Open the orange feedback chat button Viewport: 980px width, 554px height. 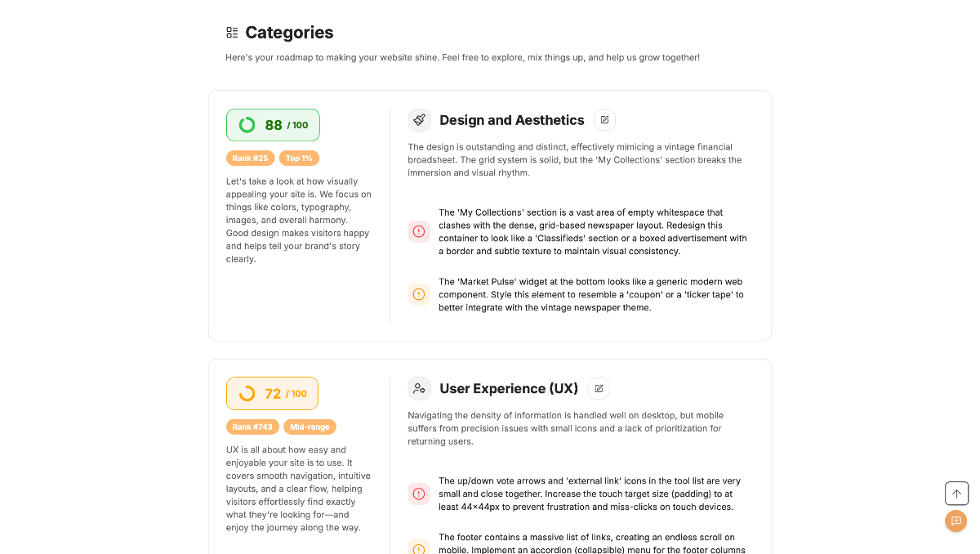(x=956, y=521)
